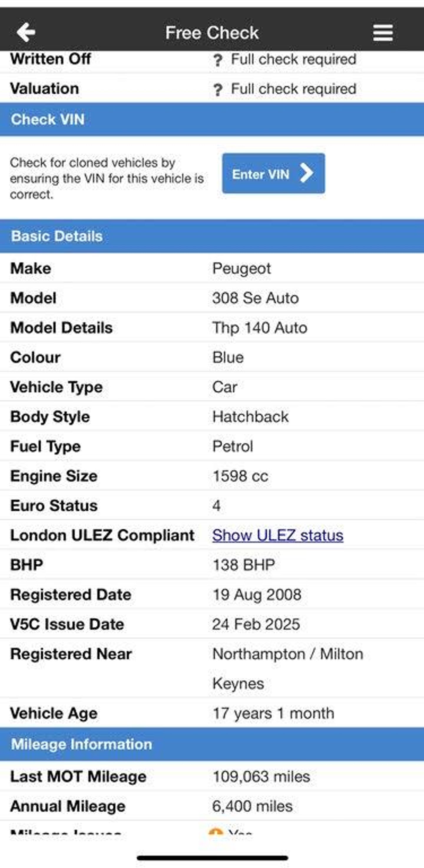Viewport: 424px width, 868px height.
Task: Click the 24 Feb 2025 V5C issue date
Action: (x=256, y=624)
